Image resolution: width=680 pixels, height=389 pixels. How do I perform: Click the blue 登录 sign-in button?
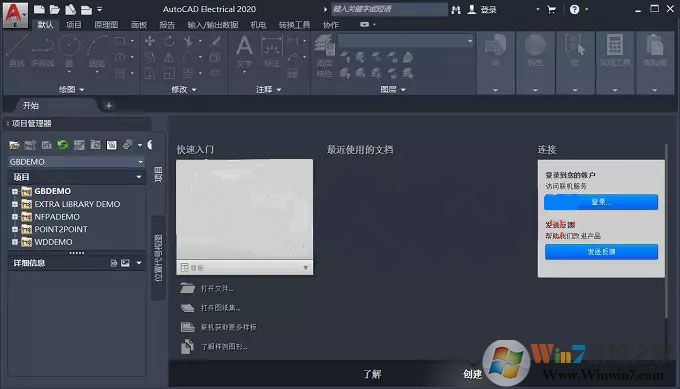(x=601, y=202)
